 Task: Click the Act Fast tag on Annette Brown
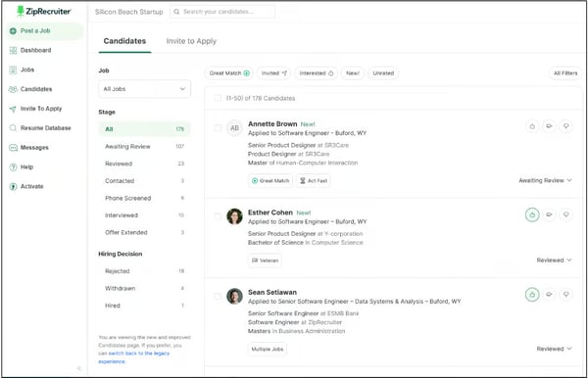tap(314, 180)
